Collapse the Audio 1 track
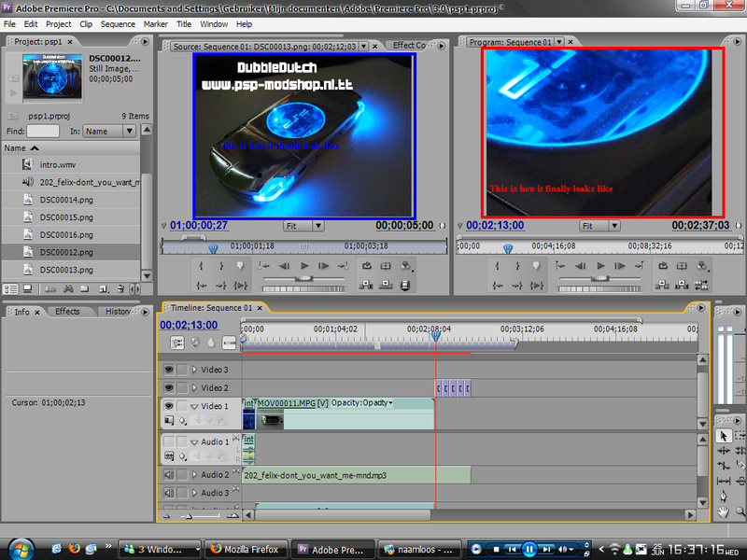Viewport: 747px width, 560px height. click(194, 442)
